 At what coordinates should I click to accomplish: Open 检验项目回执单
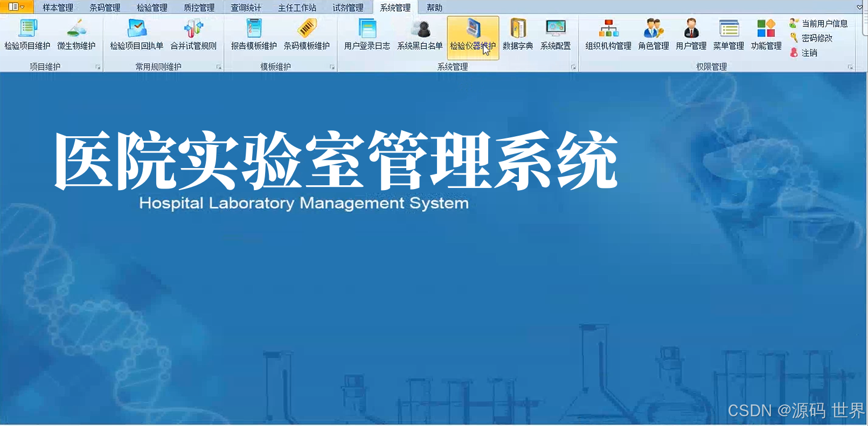click(137, 36)
